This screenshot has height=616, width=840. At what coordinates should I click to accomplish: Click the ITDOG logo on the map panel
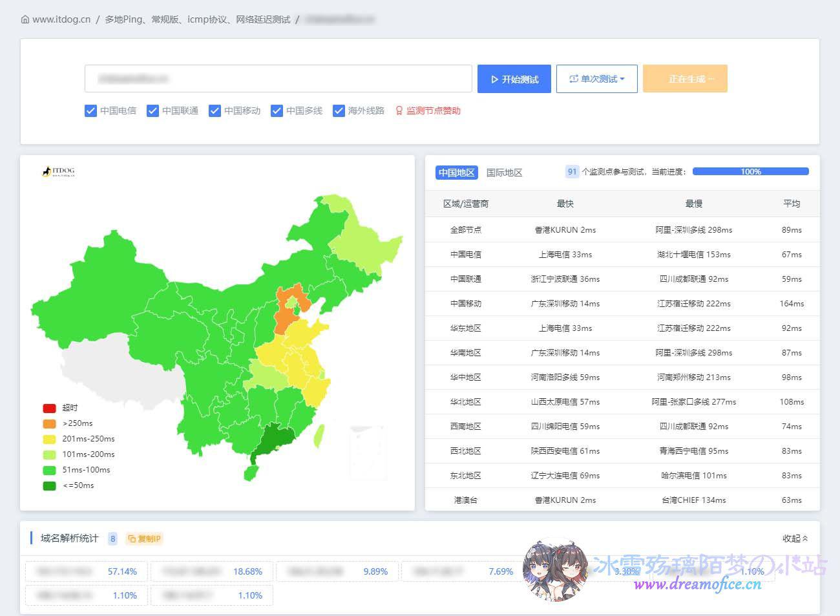[x=59, y=172]
